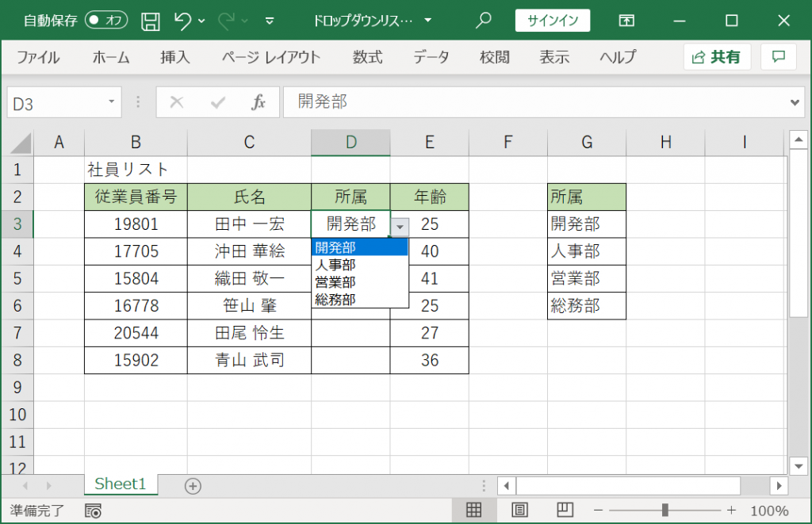Click the Redo arrow icon
The width and height of the screenshot is (812, 524).
[226, 21]
